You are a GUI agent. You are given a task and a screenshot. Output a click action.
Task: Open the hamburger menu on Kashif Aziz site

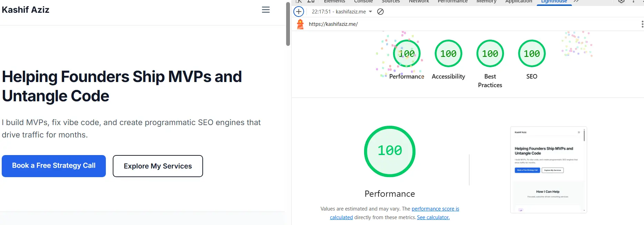[x=265, y=10]
